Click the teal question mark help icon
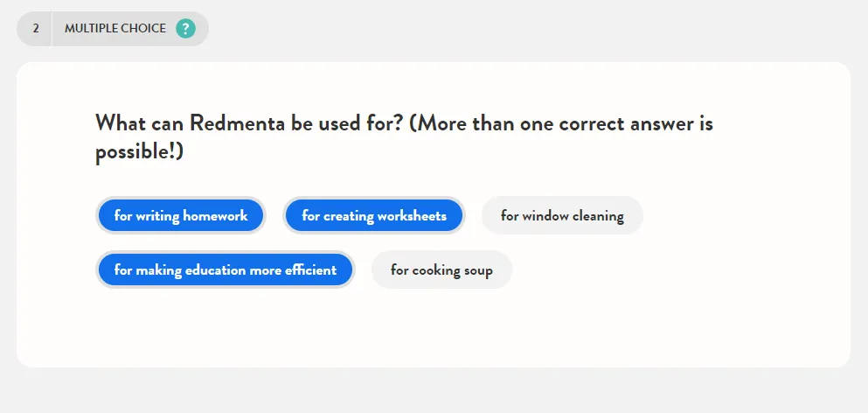This screenshot has width=868, height=413. coord(185,28)
